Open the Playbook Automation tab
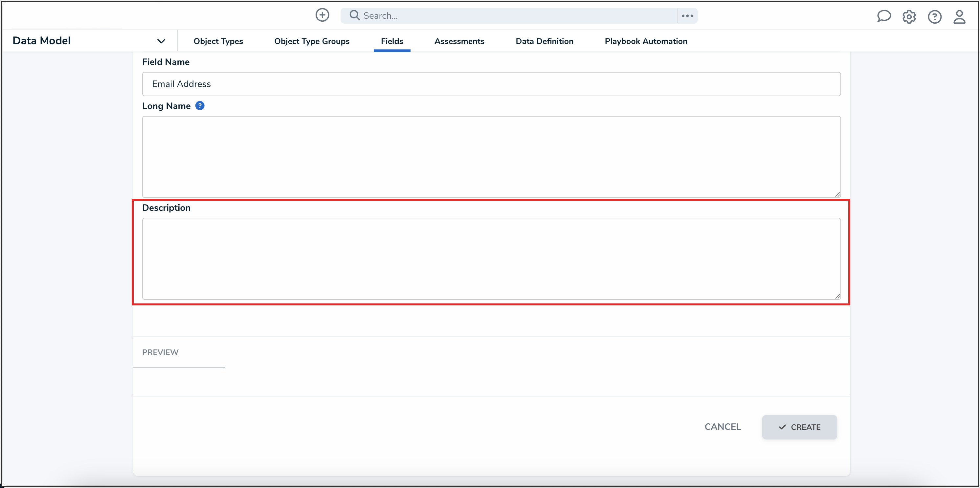Image resolution: width=980 pixels, height=488 pixels. 646,41
